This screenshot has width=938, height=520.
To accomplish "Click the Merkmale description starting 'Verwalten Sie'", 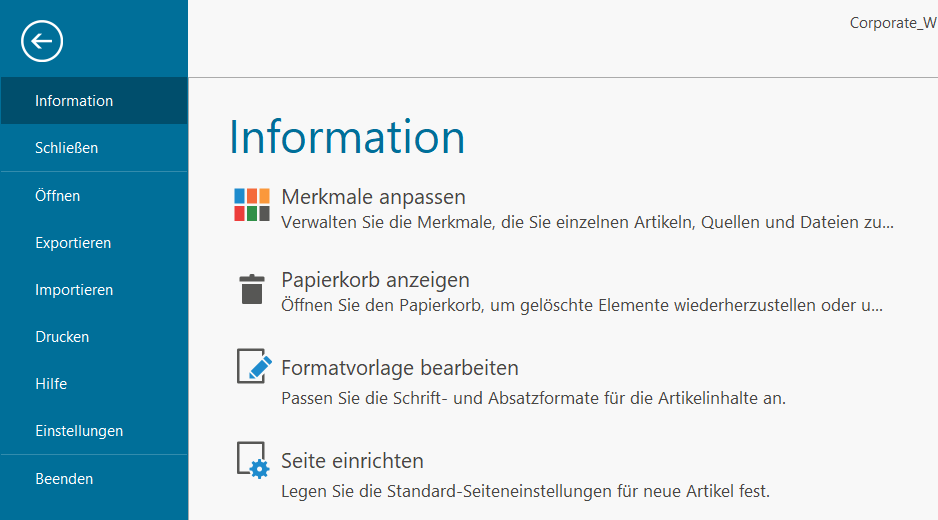I will [x=587, y=223].
